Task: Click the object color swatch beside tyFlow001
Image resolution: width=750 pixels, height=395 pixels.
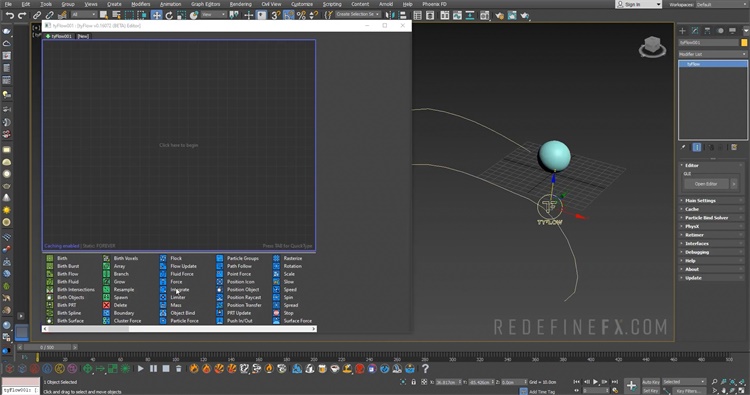Action: click(744, 43)
